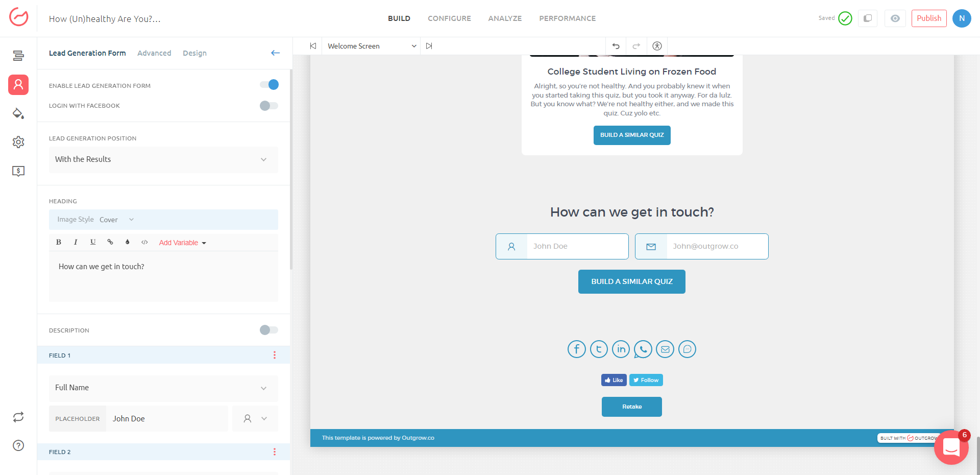Click the refresh arrows sidebar icon
The image size is (980, 475).
(x=18, y=417)
